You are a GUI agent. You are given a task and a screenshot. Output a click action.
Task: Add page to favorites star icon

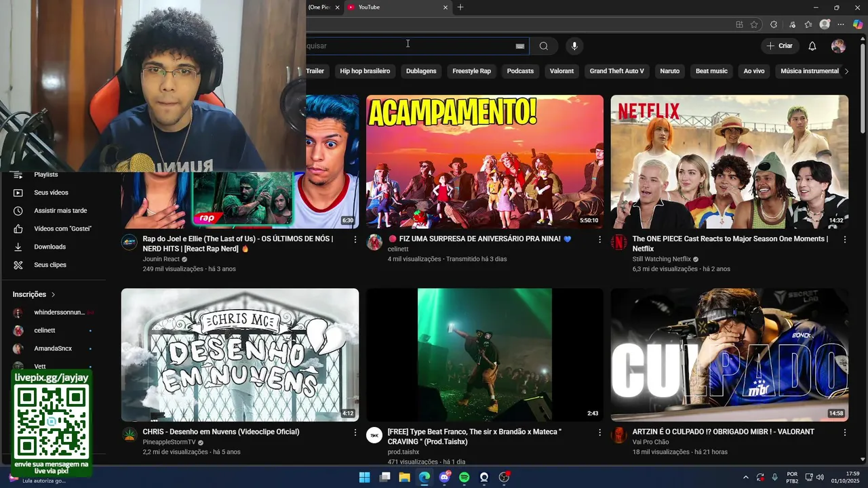pyautogui.click(x=754, y=24)
